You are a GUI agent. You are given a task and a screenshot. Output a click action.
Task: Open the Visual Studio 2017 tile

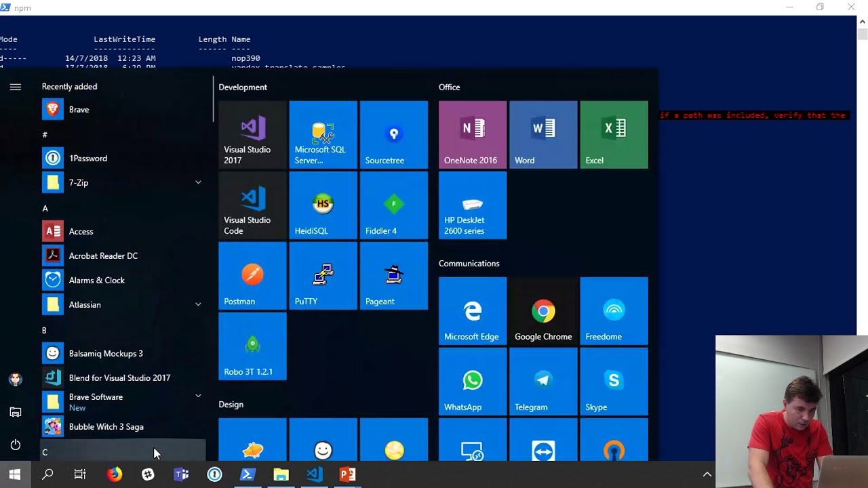point(252,134)
